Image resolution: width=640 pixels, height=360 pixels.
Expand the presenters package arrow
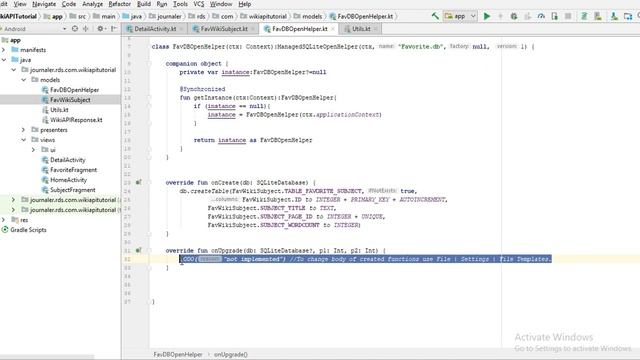pos(24,130)
